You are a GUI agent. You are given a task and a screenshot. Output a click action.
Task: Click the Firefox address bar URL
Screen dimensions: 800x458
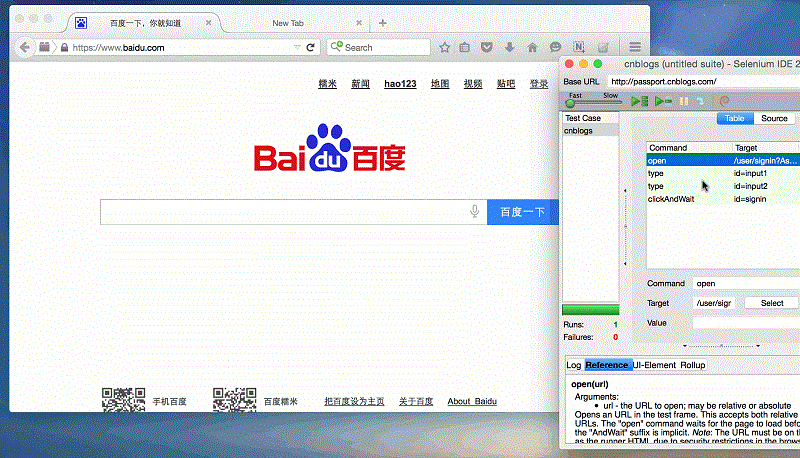118,48
